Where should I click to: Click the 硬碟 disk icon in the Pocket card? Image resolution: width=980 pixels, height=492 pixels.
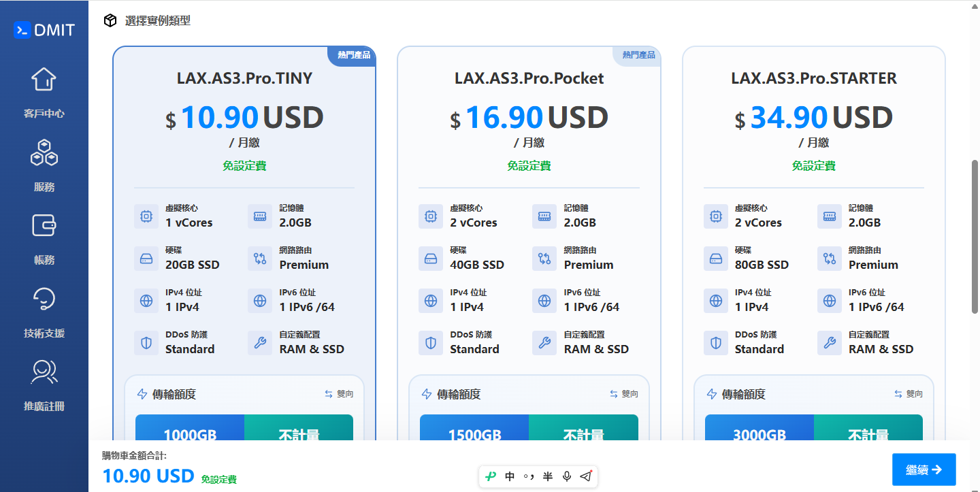[430, 259]
